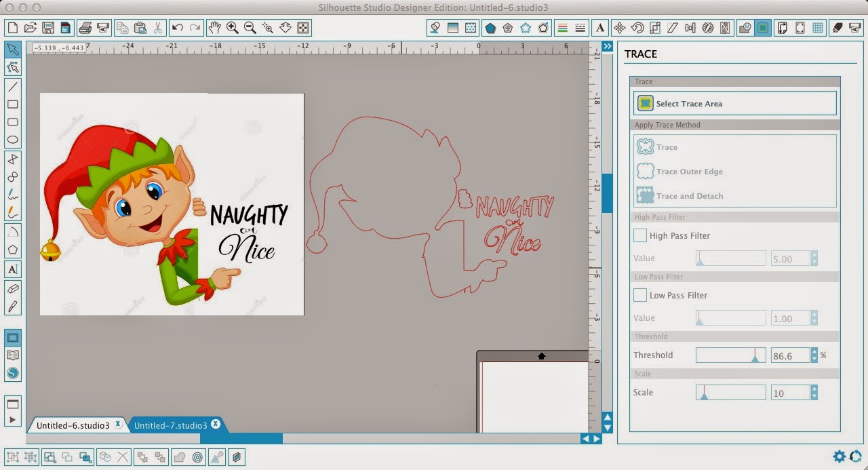Print the design with printer icon
This screenshot has width=868, height=470.
[x=85, y=28]
